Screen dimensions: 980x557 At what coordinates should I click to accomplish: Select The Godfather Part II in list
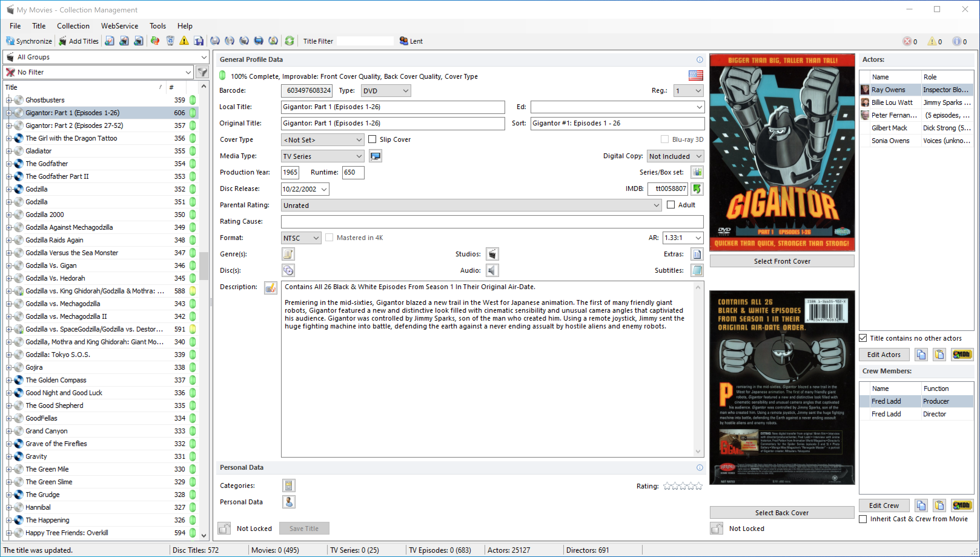[57, 176]
